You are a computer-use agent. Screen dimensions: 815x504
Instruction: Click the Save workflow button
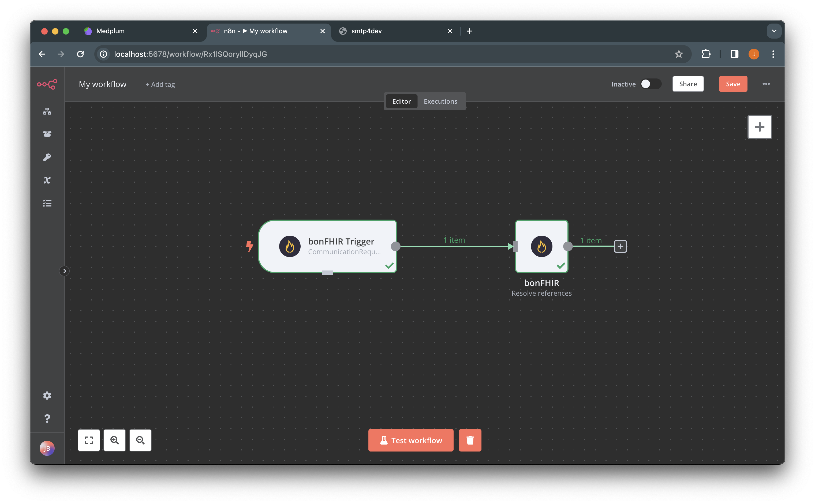tap(732, 84)
